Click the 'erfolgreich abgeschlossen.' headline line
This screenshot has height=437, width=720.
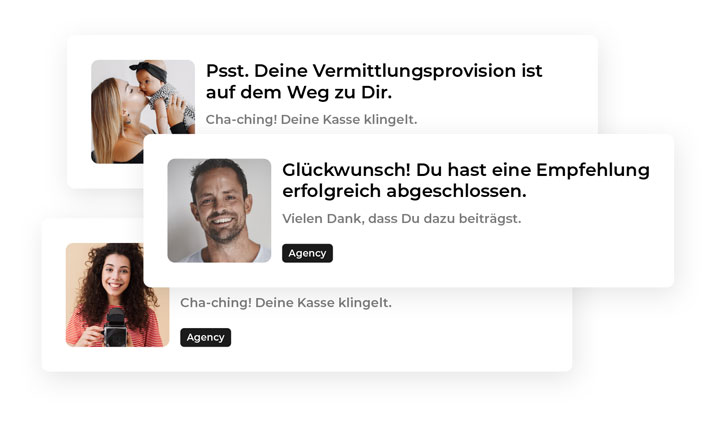[404, 191]
